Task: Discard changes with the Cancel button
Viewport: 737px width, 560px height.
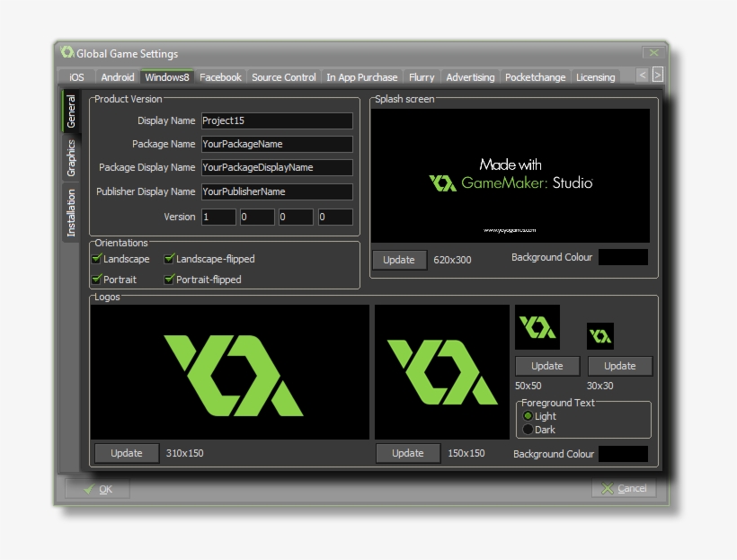Action: coord(624,488)
